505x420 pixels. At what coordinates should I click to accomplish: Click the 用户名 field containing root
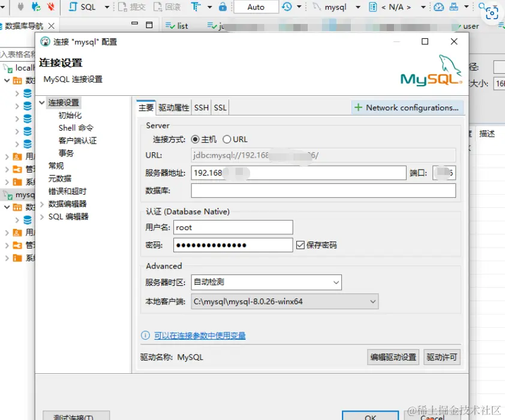point(233,228)
